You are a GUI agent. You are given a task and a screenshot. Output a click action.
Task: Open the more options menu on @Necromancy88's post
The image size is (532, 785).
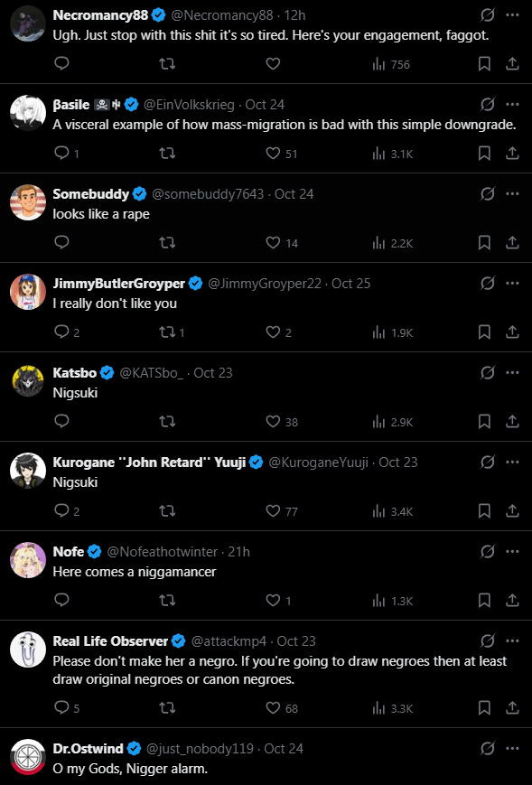(x=512, y=15)
